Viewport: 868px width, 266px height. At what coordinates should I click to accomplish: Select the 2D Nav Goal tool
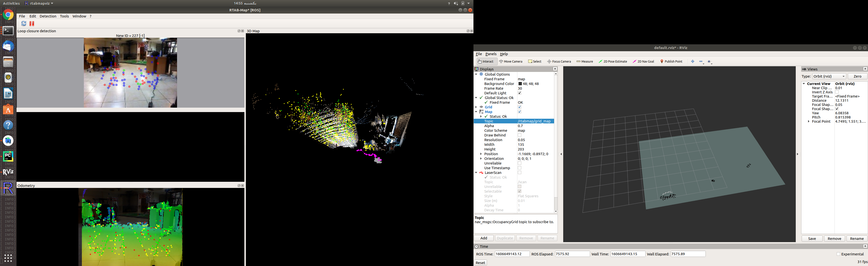pos(643,62)
